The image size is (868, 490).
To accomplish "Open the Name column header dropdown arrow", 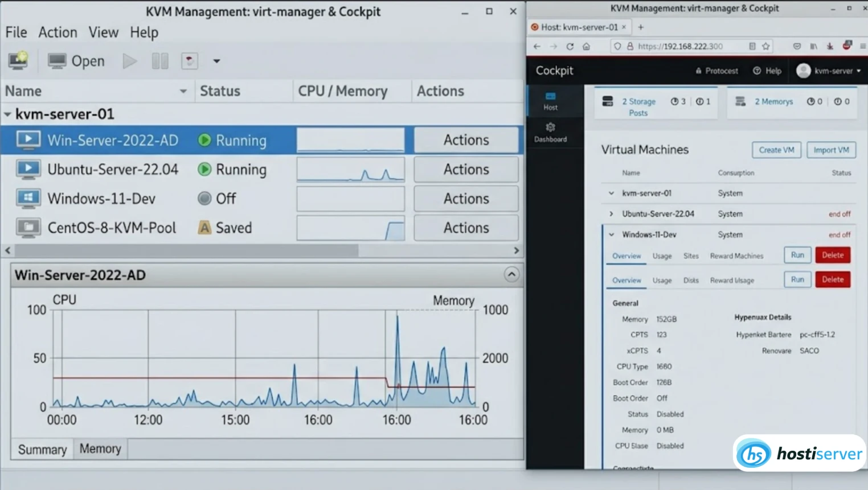I will click(183, 91).
